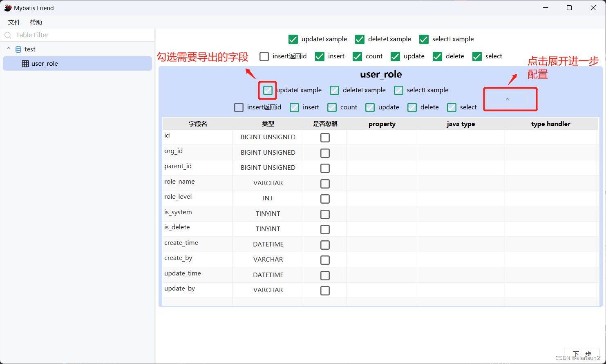Screen dimensions: 606x364
Task: Collapse the test database tree node
Action: click(x=9, y=49)
